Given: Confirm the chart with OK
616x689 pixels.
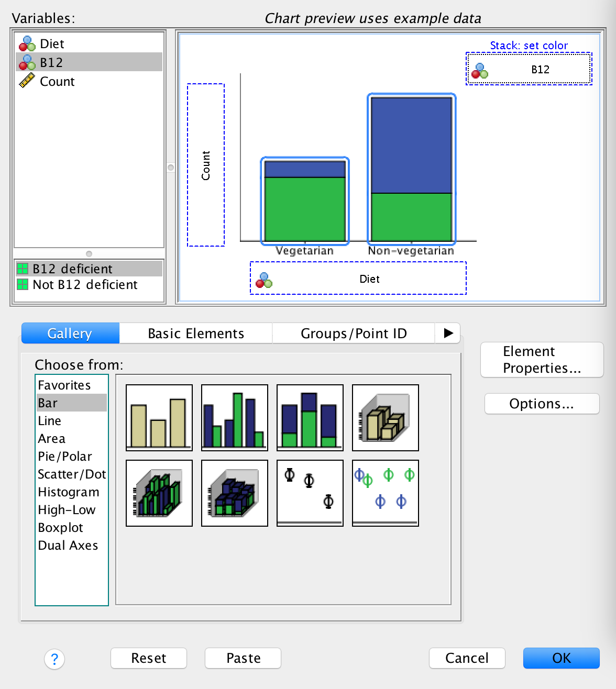Looking at the screenshot, I should coord(561,658).
